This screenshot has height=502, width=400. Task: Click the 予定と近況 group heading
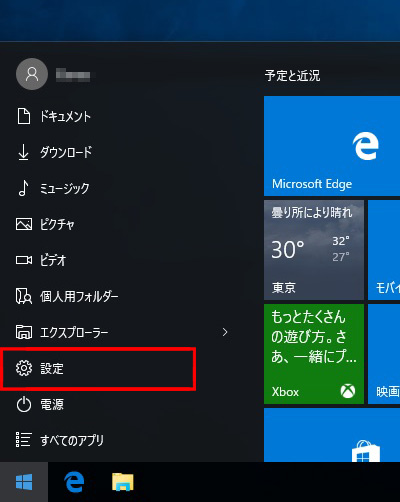(292, 76)
